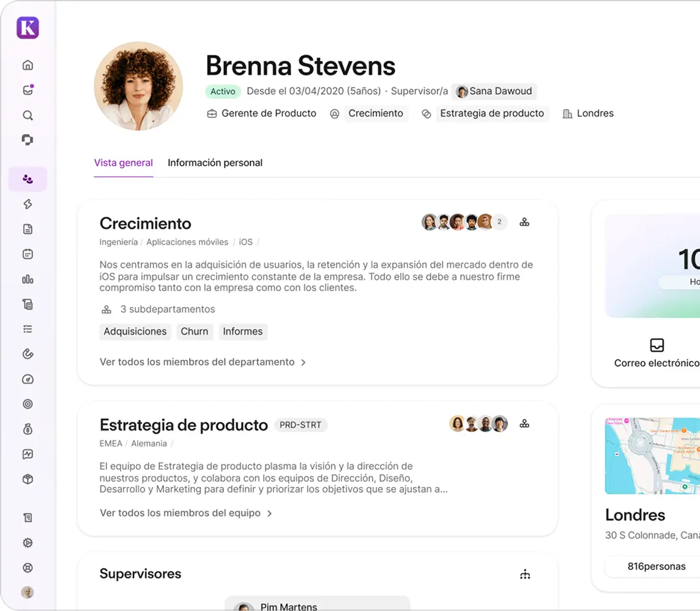Click first member avatar in Crecimiento card

(x=430, y=222)
